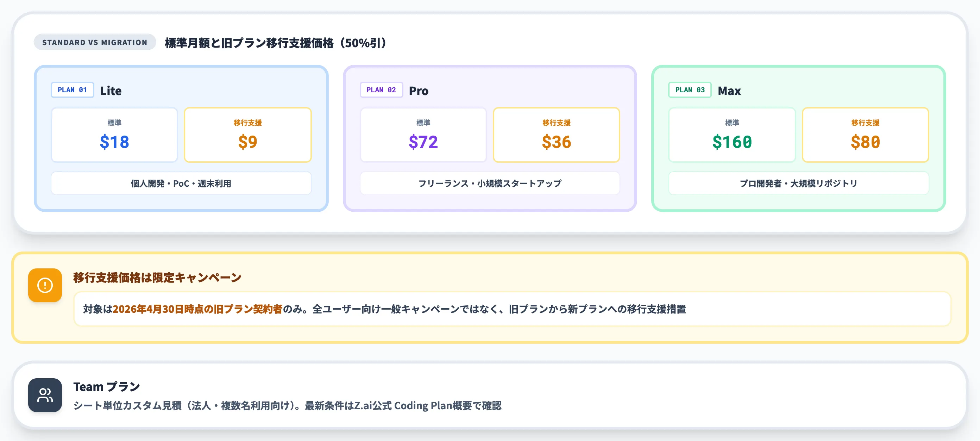Click the フリーランス・小規模スタートアップ description
The width and height of the screenshot is (980, 441).
tap(490, 184)
